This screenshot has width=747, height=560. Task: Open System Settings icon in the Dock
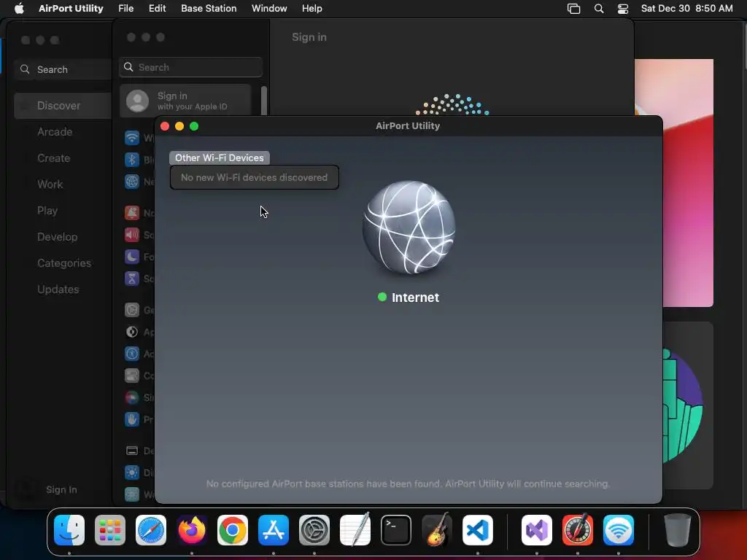pyautogui.click(x=314, y=530)
